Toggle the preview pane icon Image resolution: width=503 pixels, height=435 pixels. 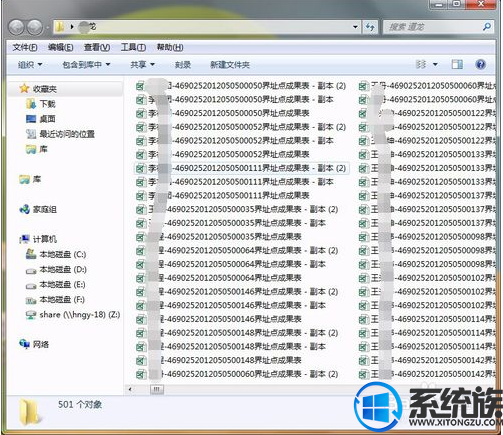point(457,64)
